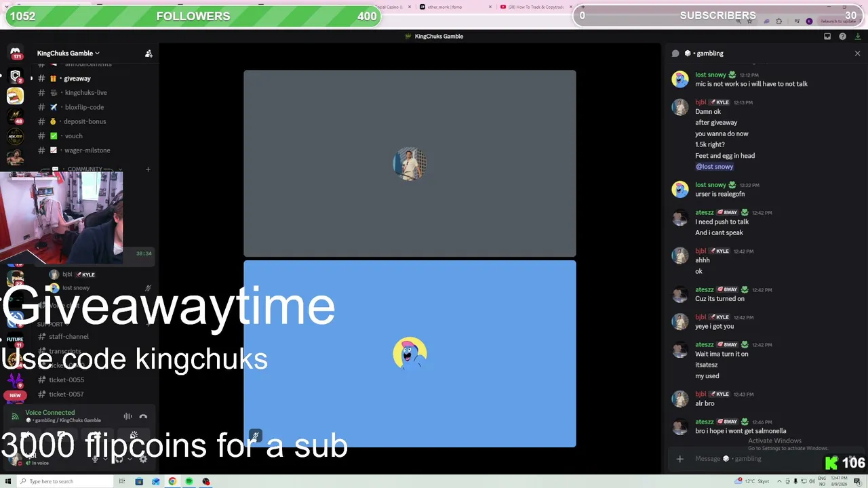This screenshot has height=488, width=868.
Task: Select lost snowy in voice channel list
Action: pyautogui.click(x=76, y=287)
